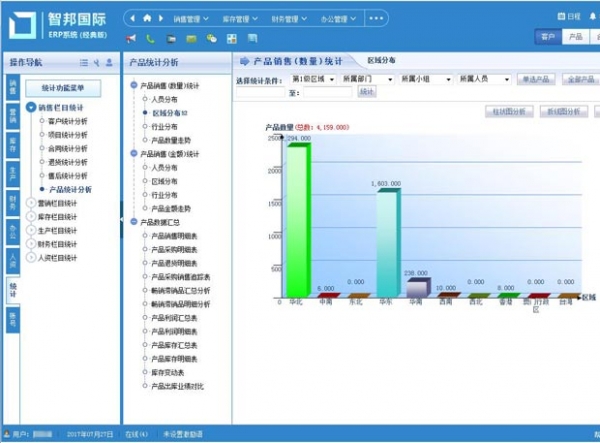
Task: Expand the 库存栏目统计 tree node
Action: coord(31,217)
